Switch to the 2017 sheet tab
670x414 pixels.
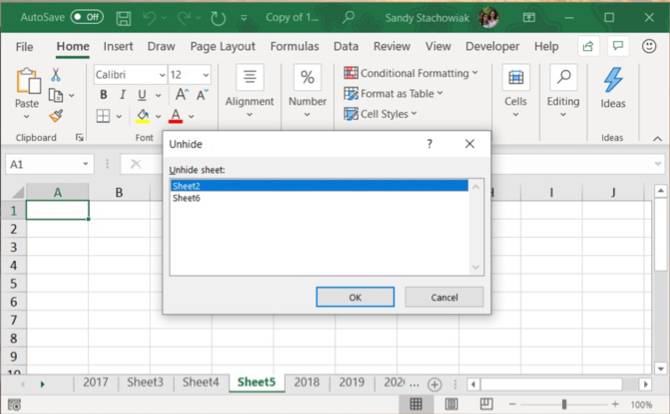96,382
